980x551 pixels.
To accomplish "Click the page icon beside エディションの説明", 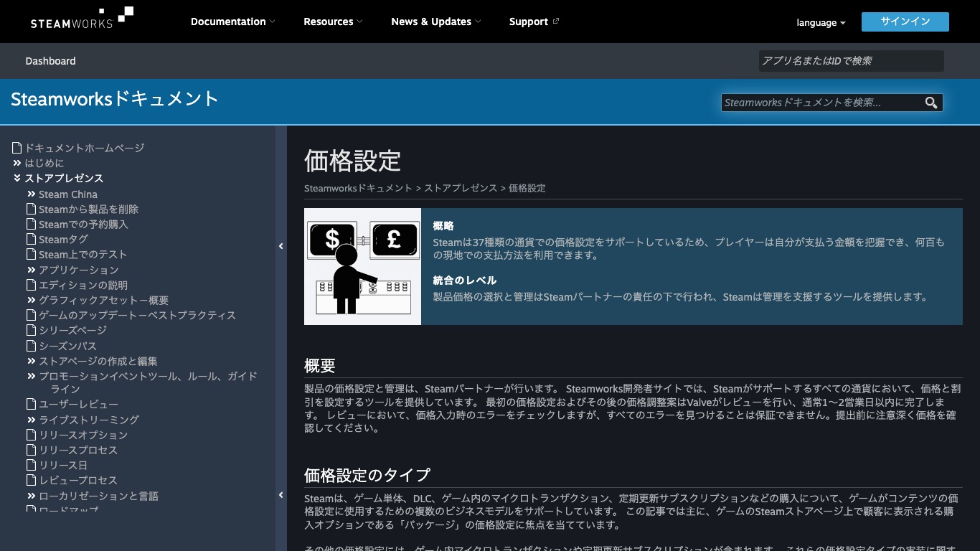I will point(31,286).
